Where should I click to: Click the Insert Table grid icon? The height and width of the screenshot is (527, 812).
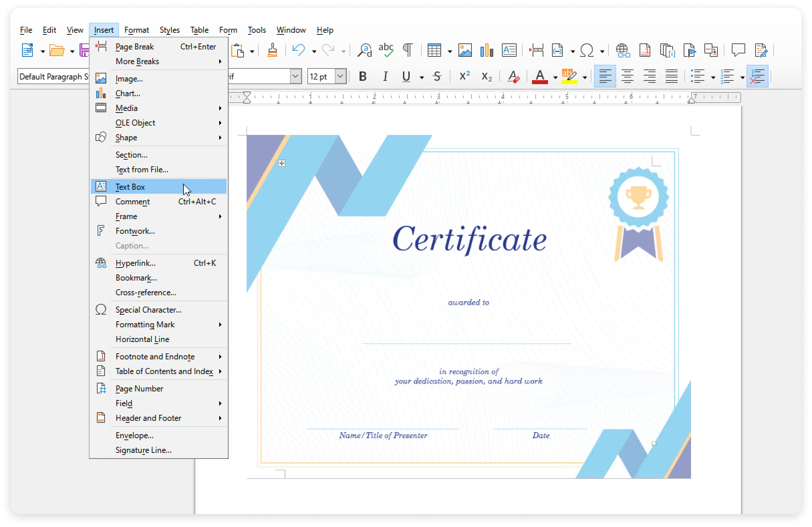pyautogui.click(x=434, y=51)
